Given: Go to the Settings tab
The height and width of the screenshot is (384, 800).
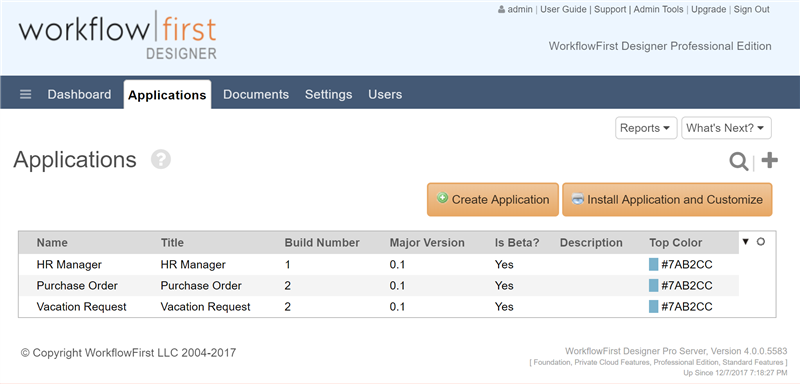Looking at the screenshot, I should click(329, 94).
